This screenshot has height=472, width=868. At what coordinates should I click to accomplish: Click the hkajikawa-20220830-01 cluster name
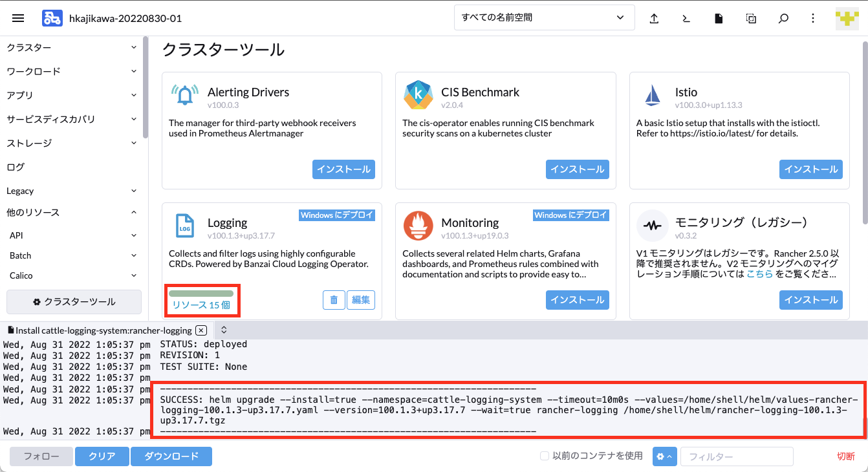[125, 19]
